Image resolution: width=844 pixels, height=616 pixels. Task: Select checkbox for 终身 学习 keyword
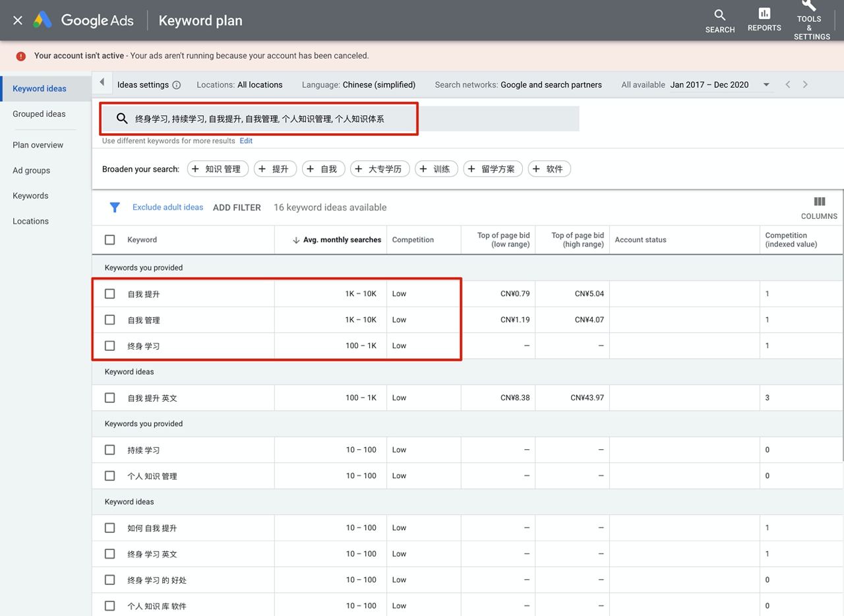click(x=110, y=346)
